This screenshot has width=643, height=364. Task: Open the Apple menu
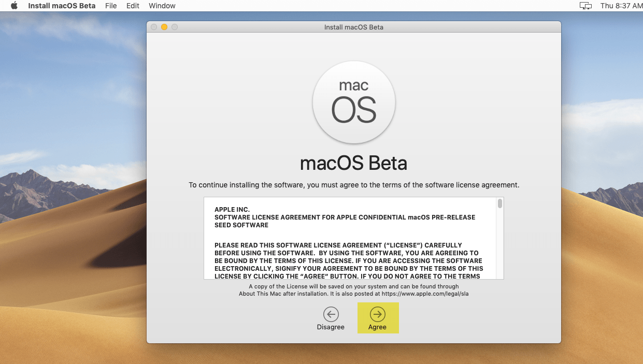[14, 6]
